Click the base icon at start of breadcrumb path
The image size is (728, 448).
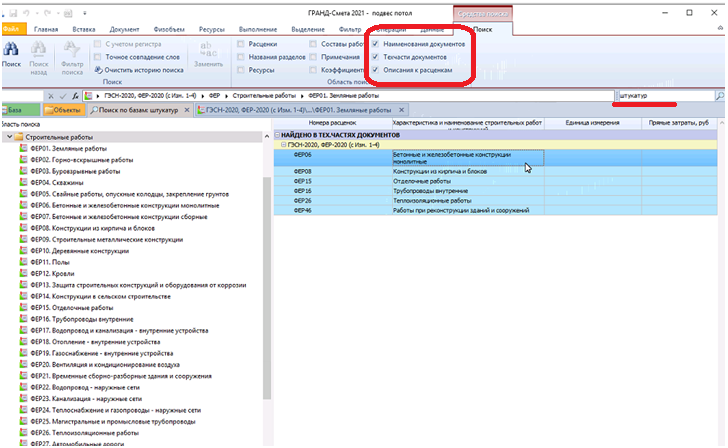point(88,96)
